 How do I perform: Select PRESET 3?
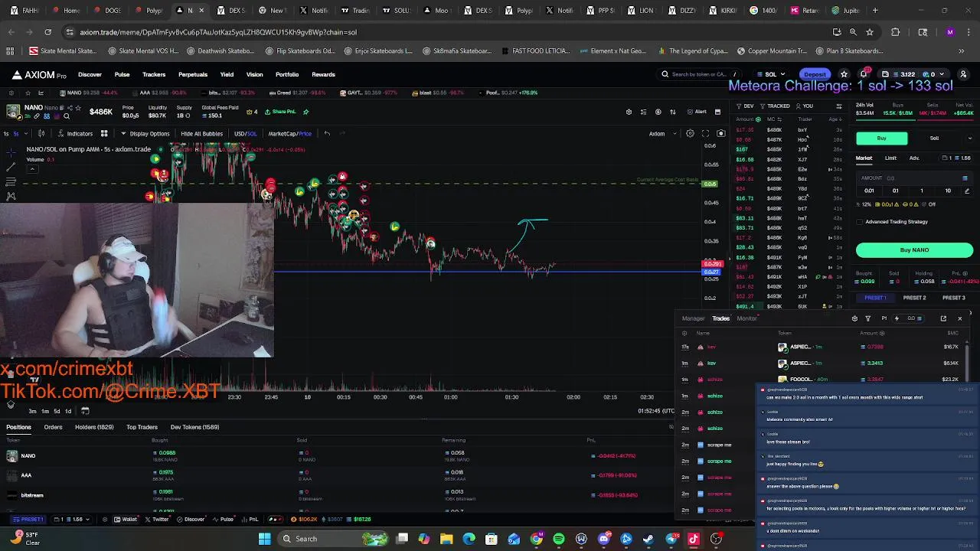tap(953, 298)
